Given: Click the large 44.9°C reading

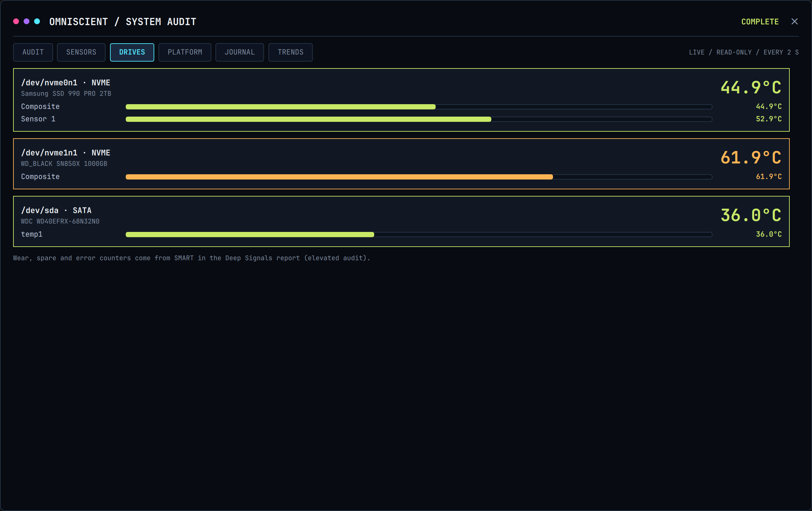Looking at the screenshot, I should click(x=751, y=87).
